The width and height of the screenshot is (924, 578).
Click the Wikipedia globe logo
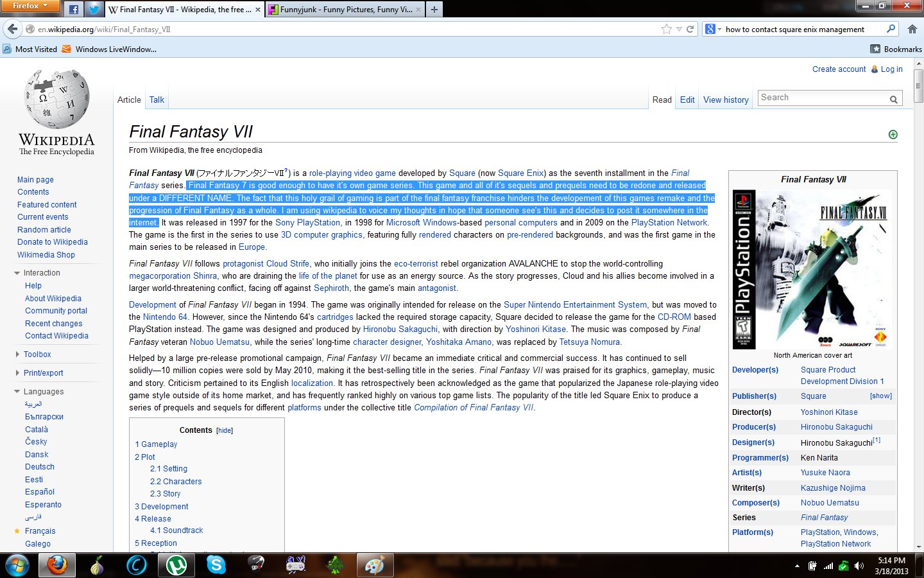56,99
